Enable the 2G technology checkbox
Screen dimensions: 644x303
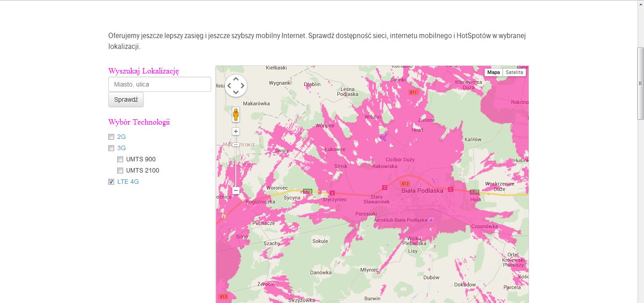pyautogui.click(x=111, y=137)
